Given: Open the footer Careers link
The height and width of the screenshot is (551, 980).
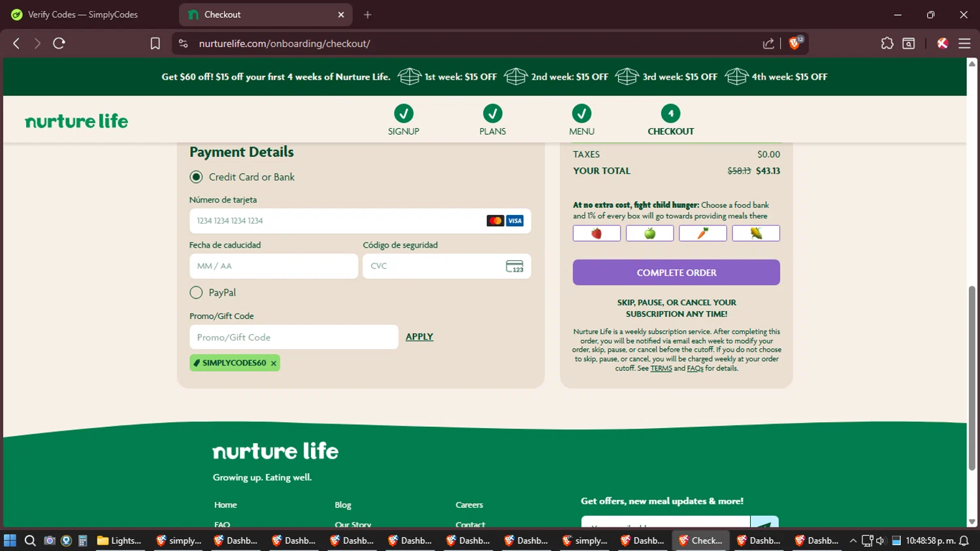Looking at the screenshot, I should coord(469,505).
